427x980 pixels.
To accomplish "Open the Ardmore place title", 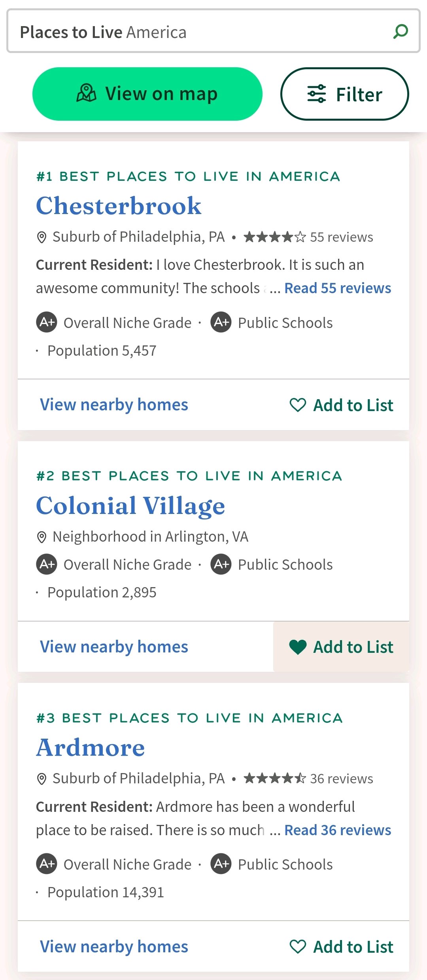I will [x=91, y=748].
